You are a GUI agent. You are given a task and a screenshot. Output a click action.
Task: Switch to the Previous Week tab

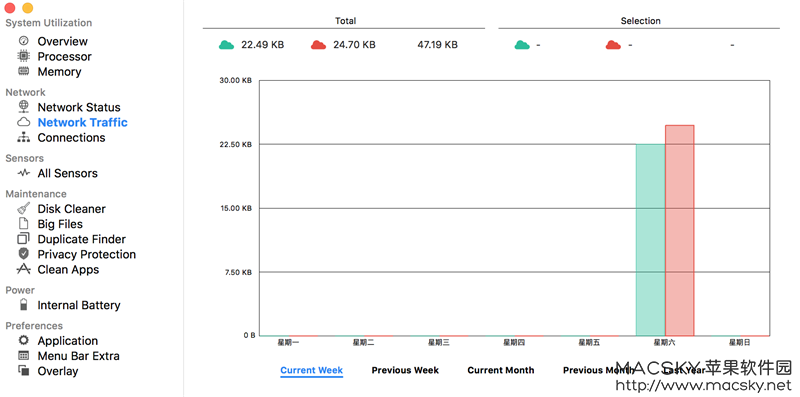click(x=405, y=370)
